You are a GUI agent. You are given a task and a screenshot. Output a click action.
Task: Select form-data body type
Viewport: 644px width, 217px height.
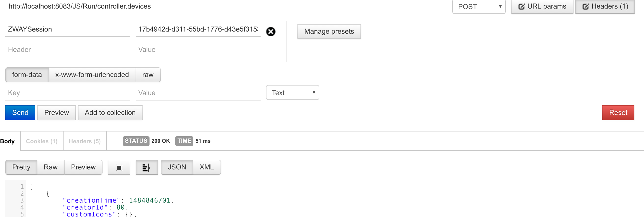[27, 75]
